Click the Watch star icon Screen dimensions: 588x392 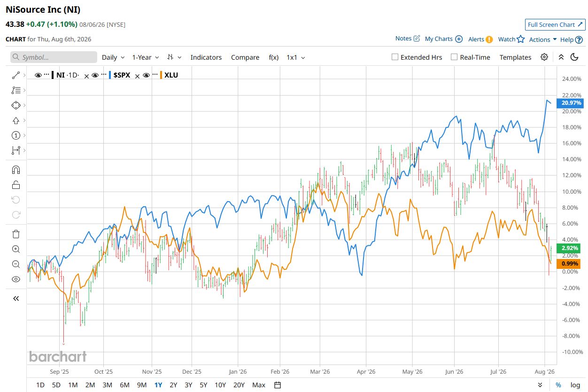tap(520, 39)
